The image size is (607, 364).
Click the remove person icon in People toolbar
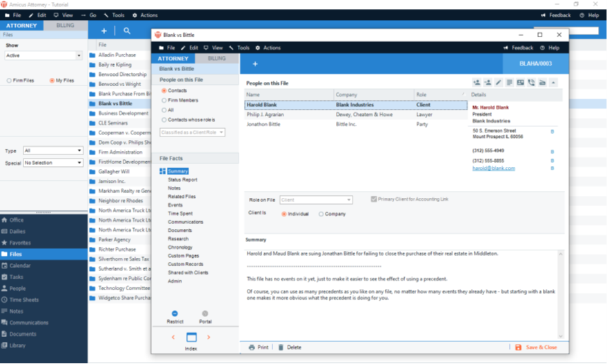(x=488, y=83)
